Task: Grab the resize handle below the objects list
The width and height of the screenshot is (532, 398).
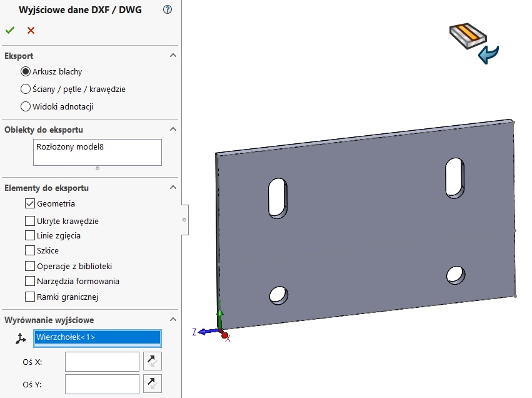Action: point(98,168)
